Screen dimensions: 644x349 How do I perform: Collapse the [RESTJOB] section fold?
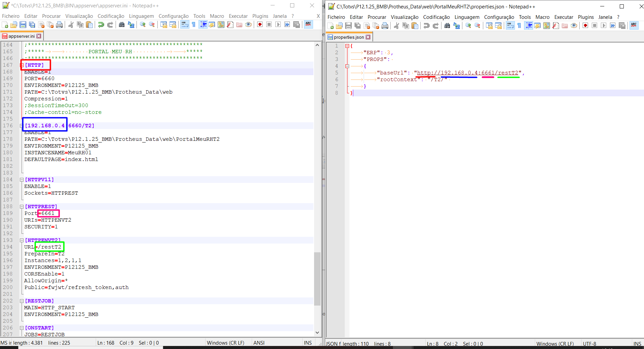click(x=22, y=301)
